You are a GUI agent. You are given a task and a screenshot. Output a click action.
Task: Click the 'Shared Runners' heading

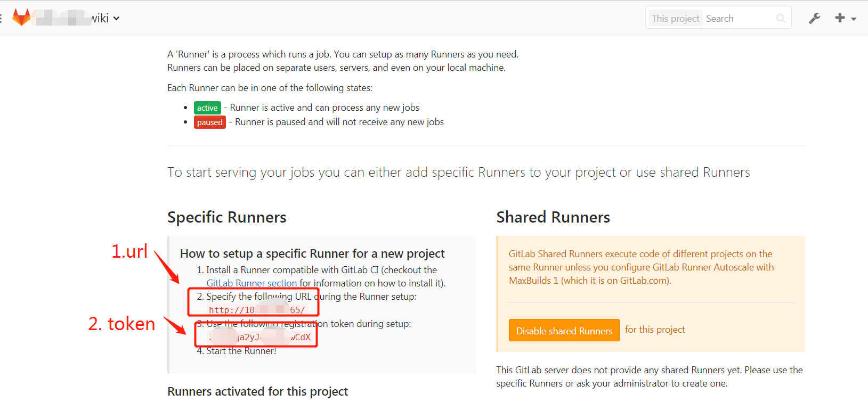[x=553, y=217]
